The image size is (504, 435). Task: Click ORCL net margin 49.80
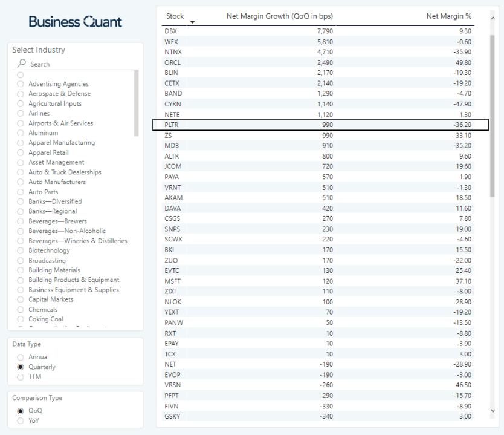click(x=464, y=62)
